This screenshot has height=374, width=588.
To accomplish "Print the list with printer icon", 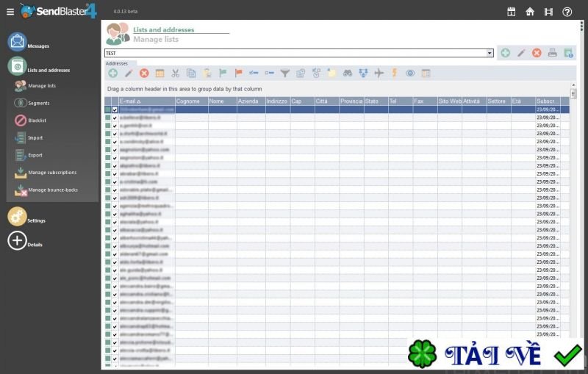I will point(552,53).
